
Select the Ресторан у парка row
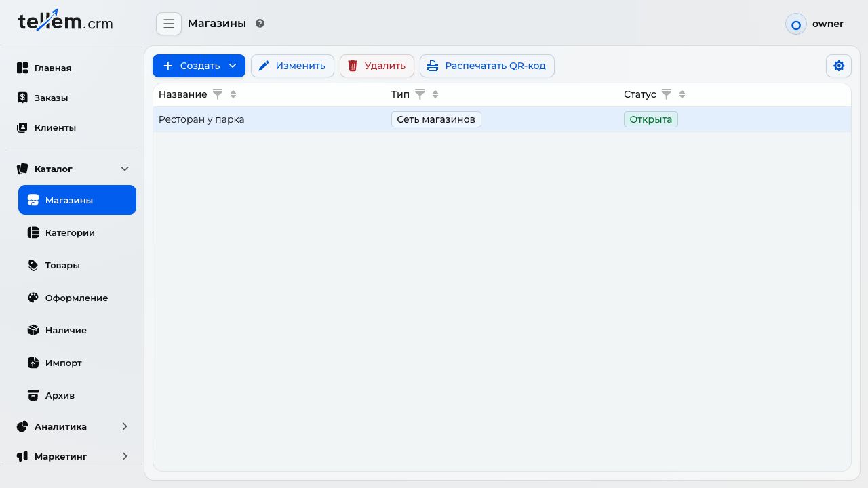pos(502,119)
